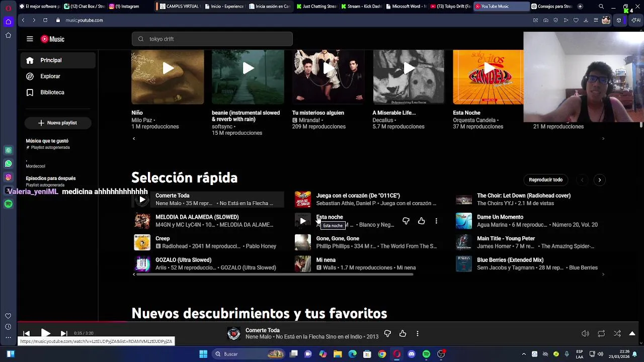Viewport: 644px width, 362px height.
Task: Open Principal in the sidebar
Action: tap(58, 60)
